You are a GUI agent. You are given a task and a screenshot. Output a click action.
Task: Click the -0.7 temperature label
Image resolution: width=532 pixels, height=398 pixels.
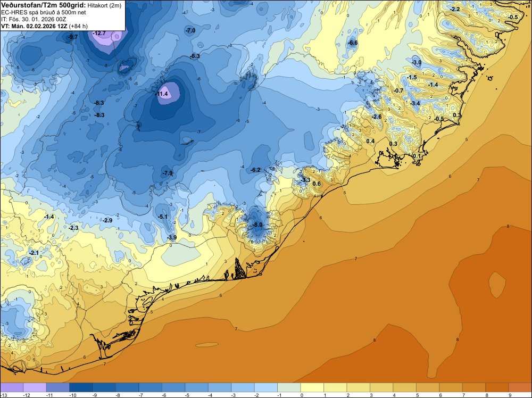click(x=398, y=90)
